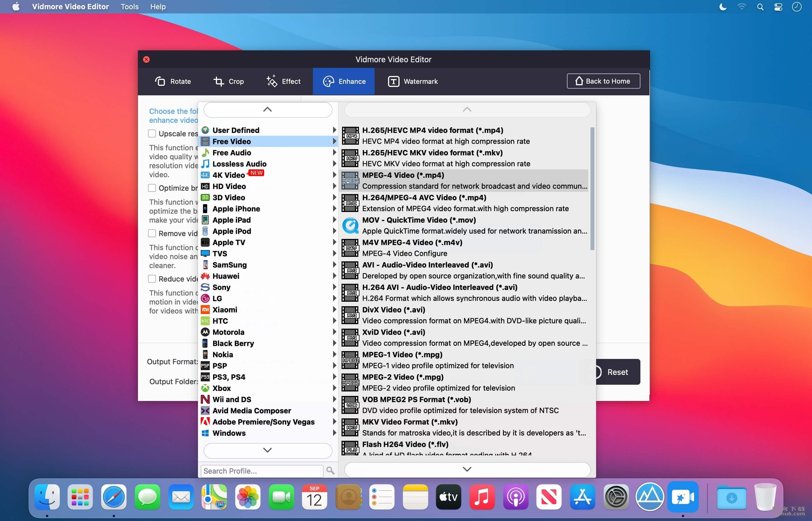Switch to the Watermark tab
812x521 pixels.
point(413,81)
